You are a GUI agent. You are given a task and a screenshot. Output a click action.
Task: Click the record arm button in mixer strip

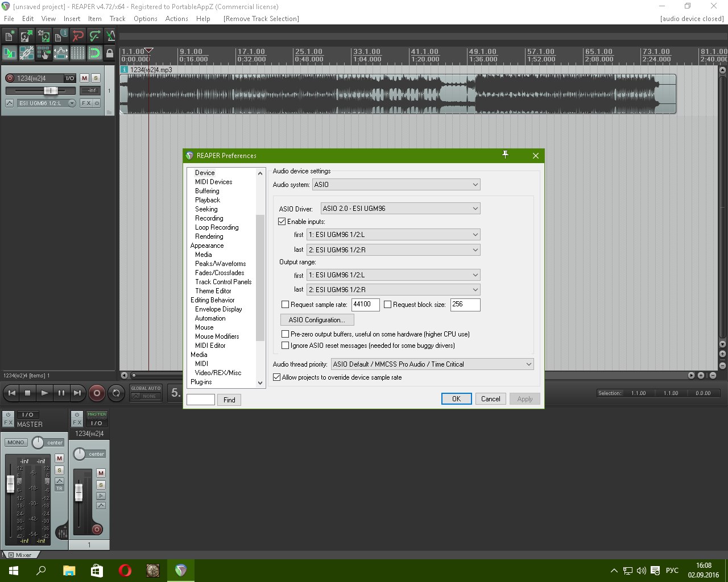(x=97, y=529)
